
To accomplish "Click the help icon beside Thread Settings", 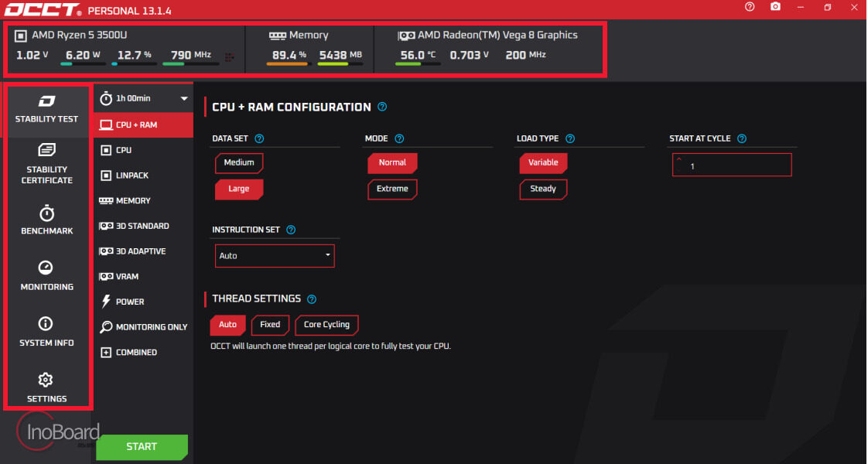I will coord(312,299).
